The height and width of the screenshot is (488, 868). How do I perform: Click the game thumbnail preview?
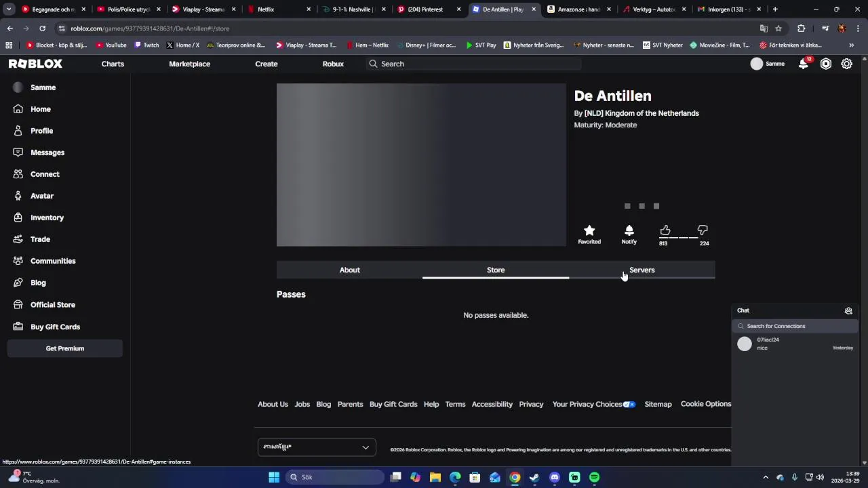point(421,165)
